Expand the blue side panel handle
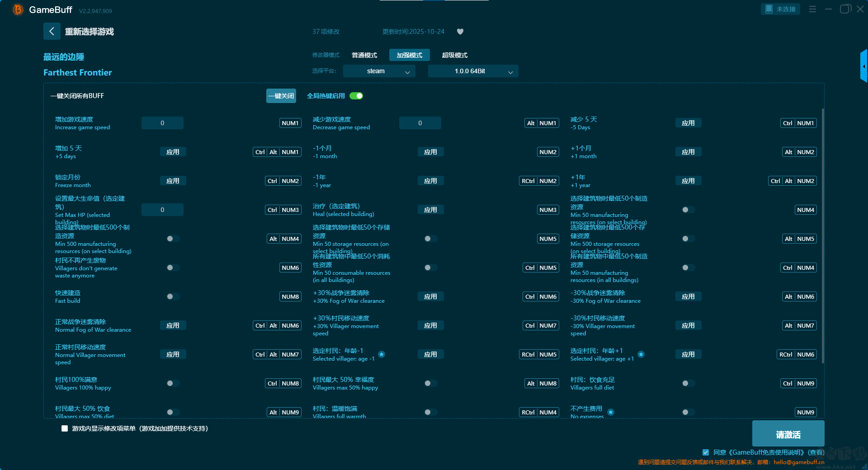The width and height of the screenshot is (868, 470). click(863, 66)
